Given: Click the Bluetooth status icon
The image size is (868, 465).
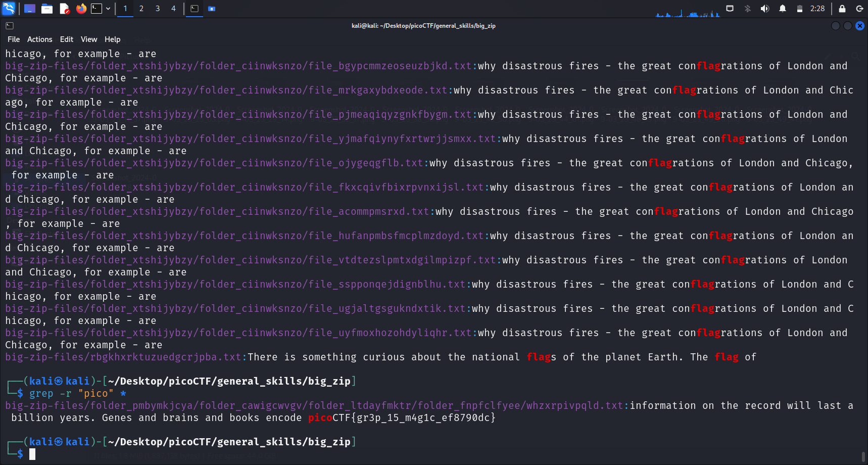Looking at the screenshot, I should coord(747,9).
